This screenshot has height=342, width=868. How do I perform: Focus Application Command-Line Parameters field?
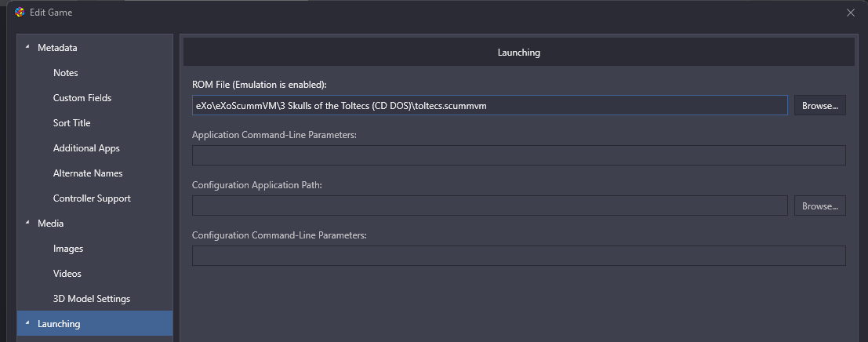coord(519,155)
